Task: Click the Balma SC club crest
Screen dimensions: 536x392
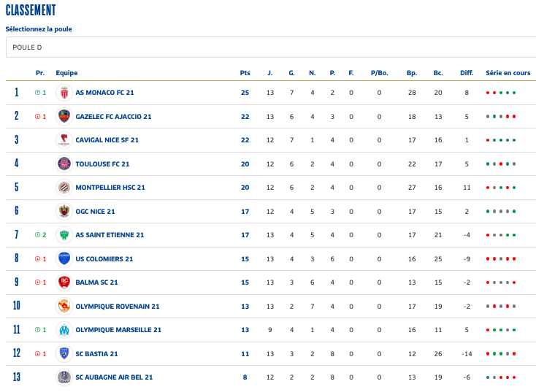Action: coord(64,283)
